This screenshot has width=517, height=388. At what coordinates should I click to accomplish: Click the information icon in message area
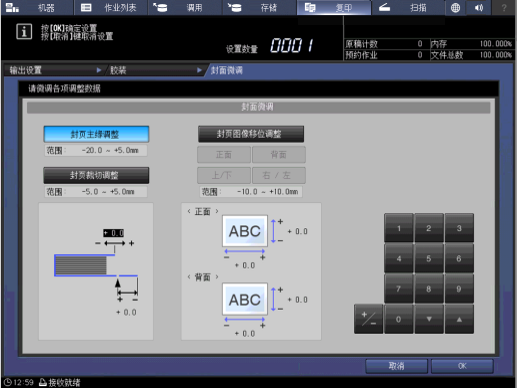24,32
